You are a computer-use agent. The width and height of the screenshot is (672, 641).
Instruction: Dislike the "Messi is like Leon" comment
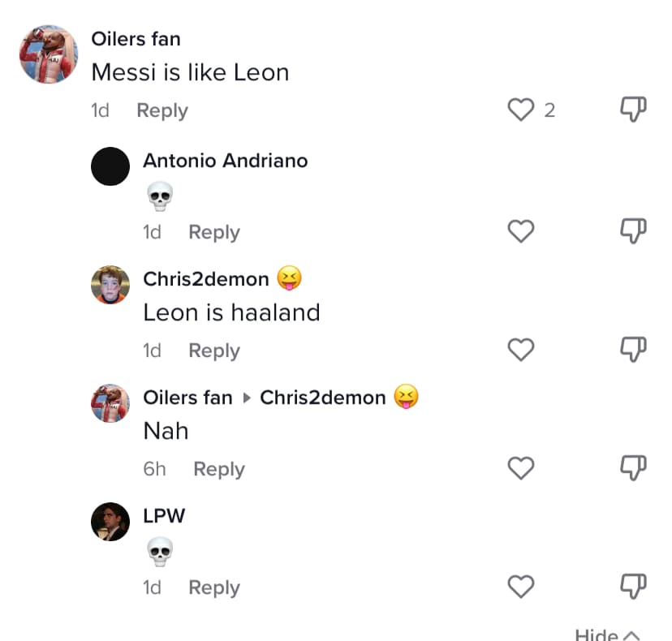click(633, 110)
